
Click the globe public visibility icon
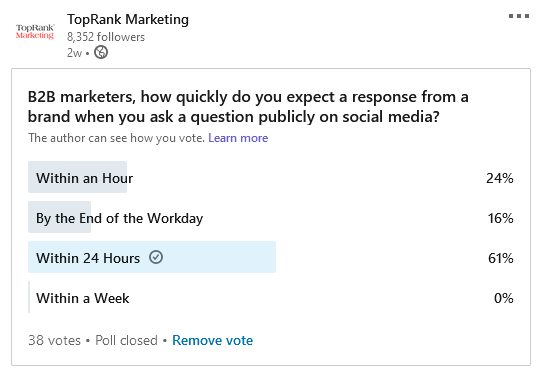click(x=101, y=53)
